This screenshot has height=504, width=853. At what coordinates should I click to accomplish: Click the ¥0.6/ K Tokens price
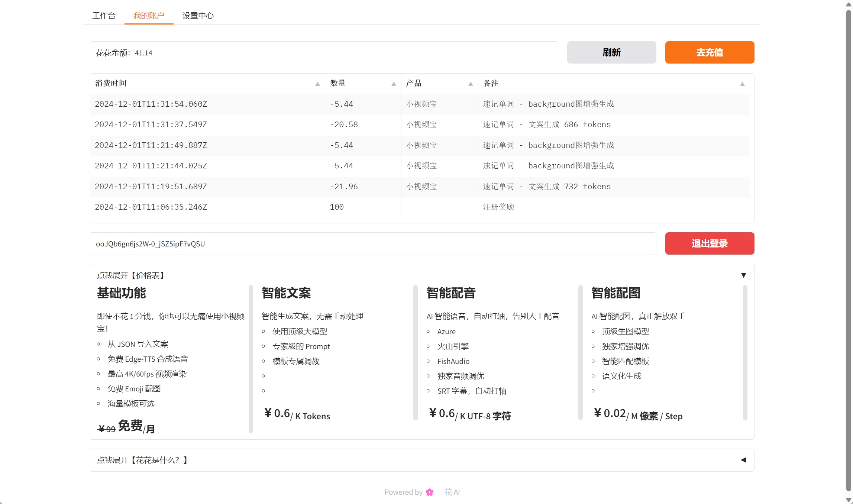(x=297, y=414)
